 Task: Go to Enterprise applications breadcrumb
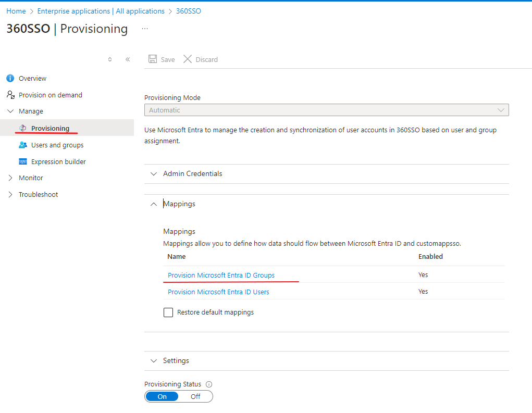coord(101,11)
